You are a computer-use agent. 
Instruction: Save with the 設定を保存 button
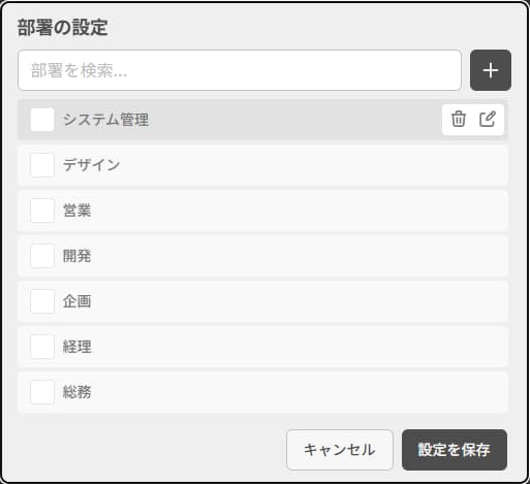pyautogui.click(x=454, y=450)
